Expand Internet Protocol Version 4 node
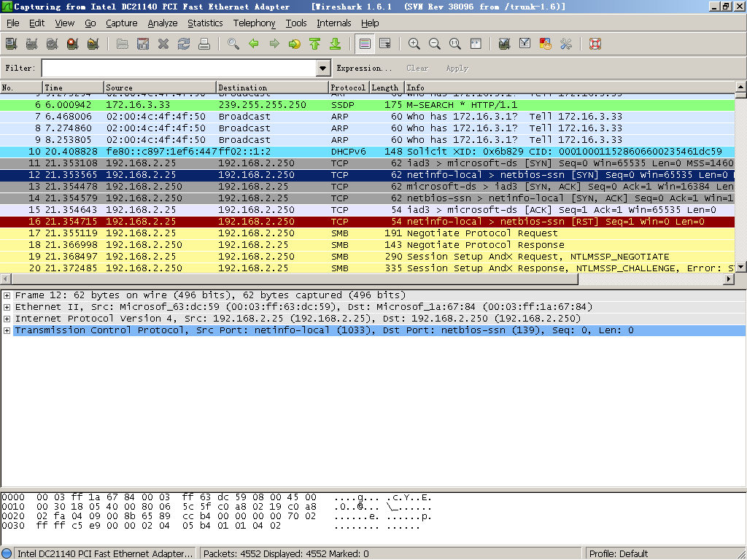 7,319
